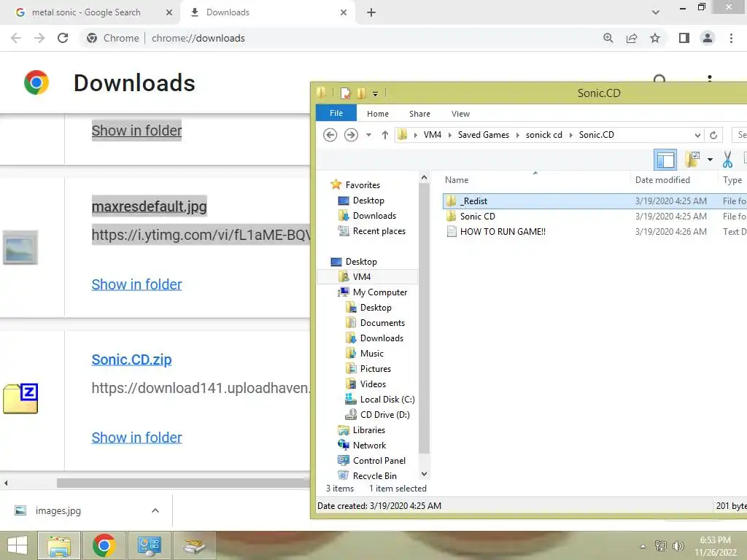Viewport: 747px width, 560px height.
Task: Click the navigation pane scroll-down arrow
Action: (x=424, y=474)
